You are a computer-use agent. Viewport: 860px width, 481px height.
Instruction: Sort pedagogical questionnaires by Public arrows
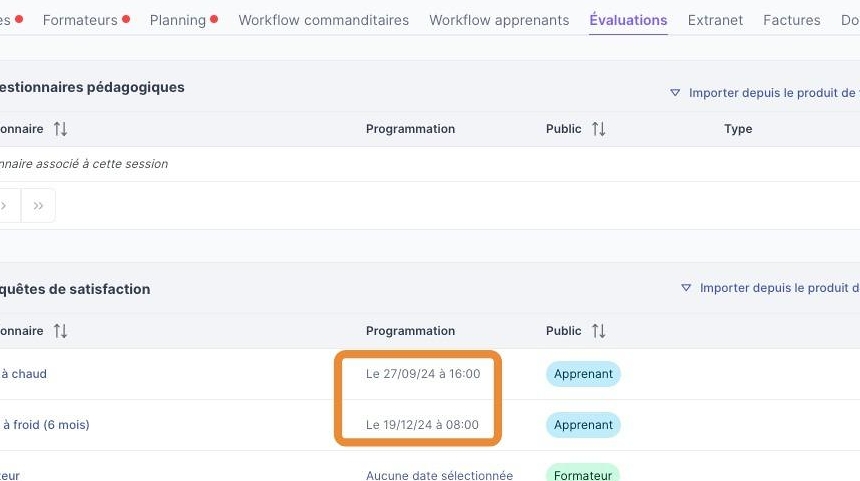(598, 129)
